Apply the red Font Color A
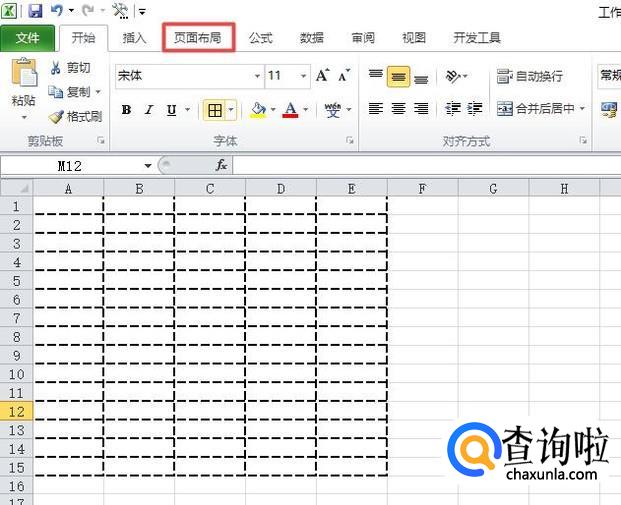The image size is (621, 505). point(290,110)
